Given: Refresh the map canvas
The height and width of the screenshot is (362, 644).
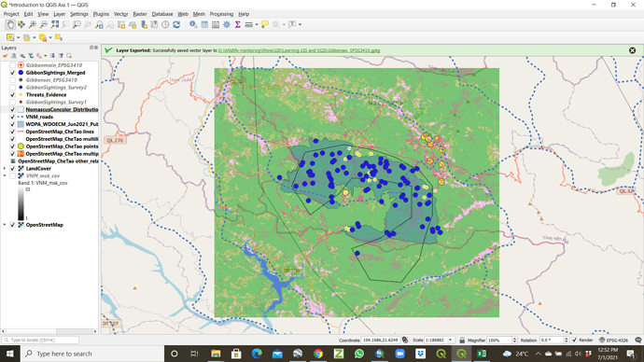Looking at the screenshot, I should tap(176, 24).
